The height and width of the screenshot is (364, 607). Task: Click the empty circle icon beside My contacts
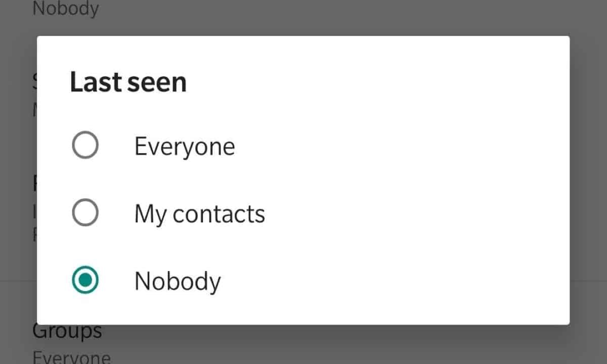85,213
